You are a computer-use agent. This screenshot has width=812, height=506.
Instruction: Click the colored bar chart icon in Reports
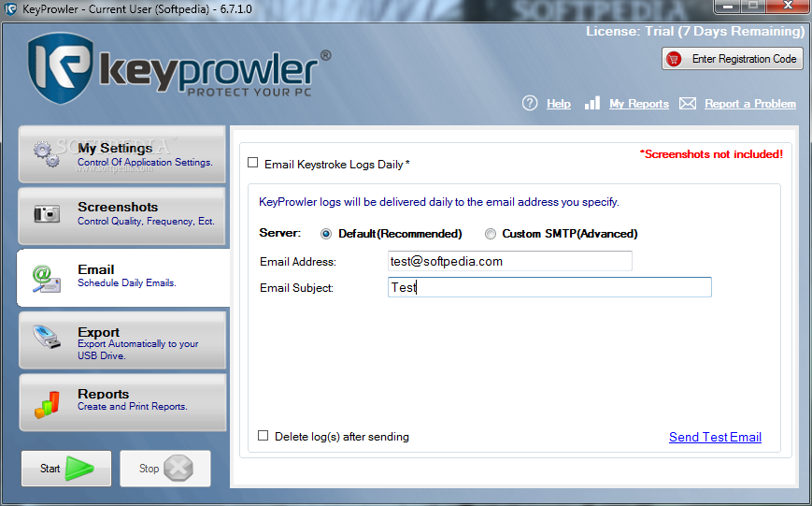point(47,404)
